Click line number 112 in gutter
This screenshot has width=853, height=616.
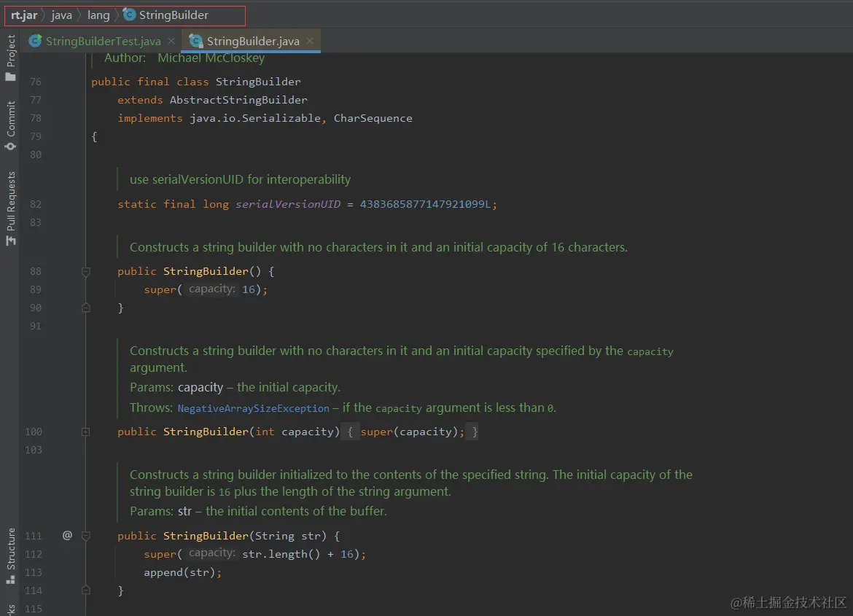coord(34,554)
